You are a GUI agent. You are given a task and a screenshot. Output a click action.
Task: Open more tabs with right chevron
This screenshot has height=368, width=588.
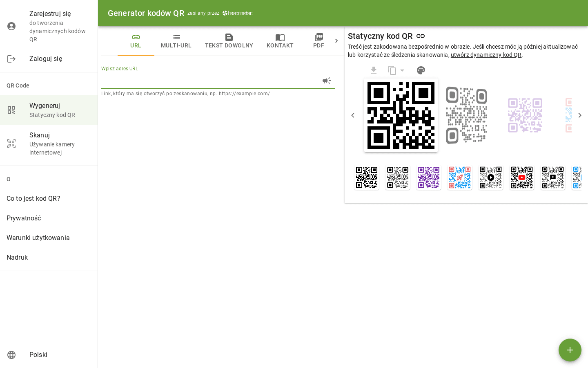(336, 40)
